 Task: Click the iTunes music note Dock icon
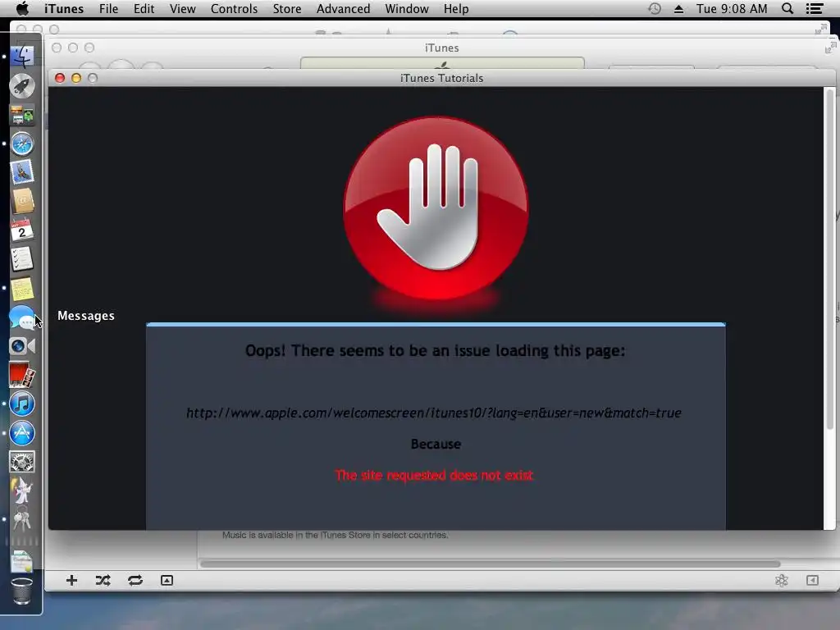(x=22, y=404)
